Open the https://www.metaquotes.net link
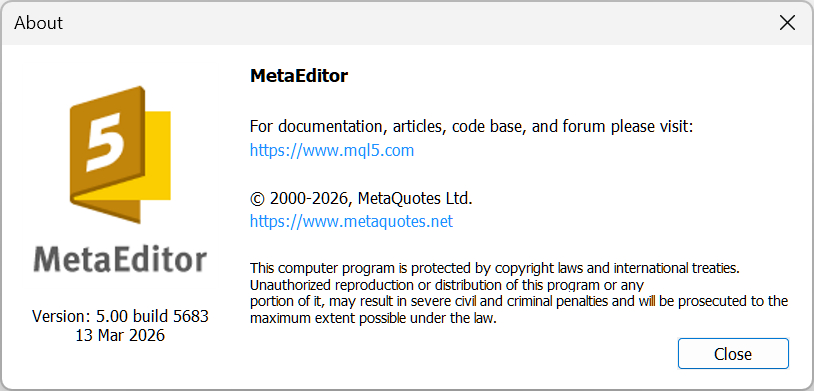The image size is (814, 391). pyautogui.click(x=351, y=221)
